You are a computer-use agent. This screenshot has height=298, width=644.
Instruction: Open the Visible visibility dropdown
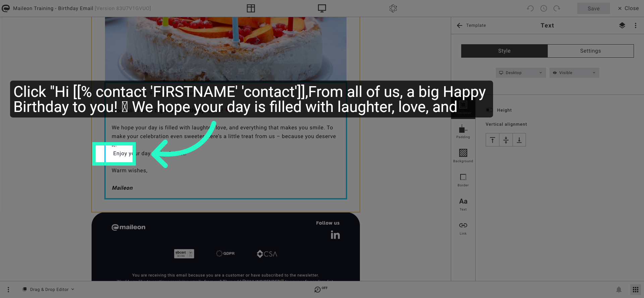(574, 73)
